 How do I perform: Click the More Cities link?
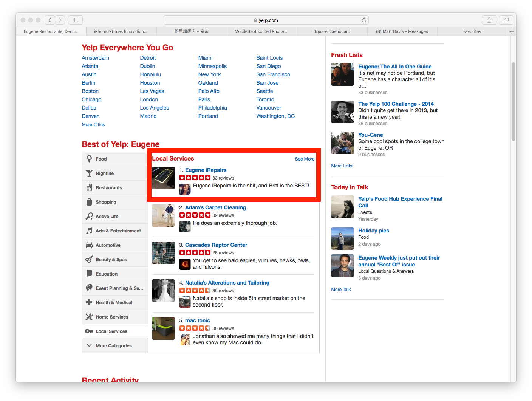[93, 125]
